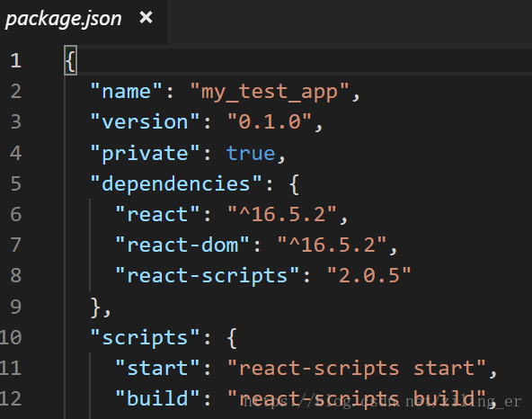Click the "start" key
532x419 pixels.
coord(157,368)
